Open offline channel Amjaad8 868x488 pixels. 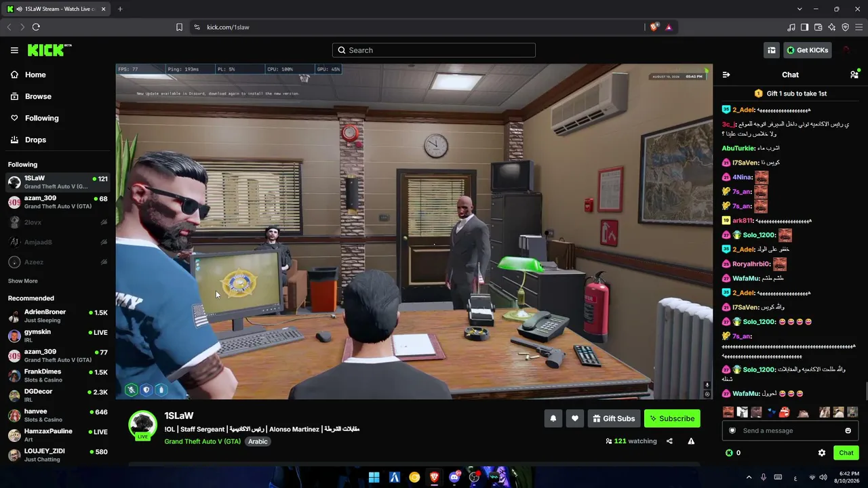click(x=58, y=242)
